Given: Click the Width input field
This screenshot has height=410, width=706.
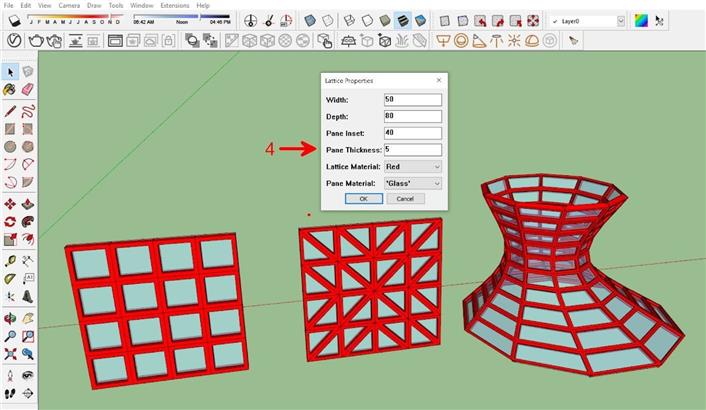Looking at the screenshot, I should point(413,99).
